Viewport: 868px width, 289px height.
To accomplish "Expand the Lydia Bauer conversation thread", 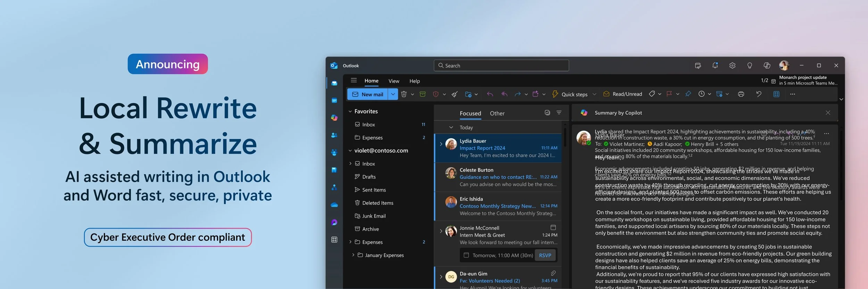I will 441,144.
